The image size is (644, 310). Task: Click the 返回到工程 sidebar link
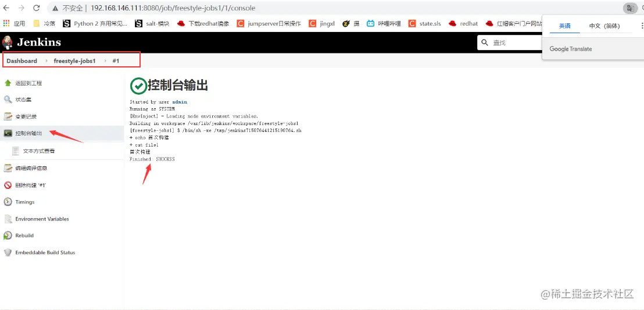tap(28, 83)
